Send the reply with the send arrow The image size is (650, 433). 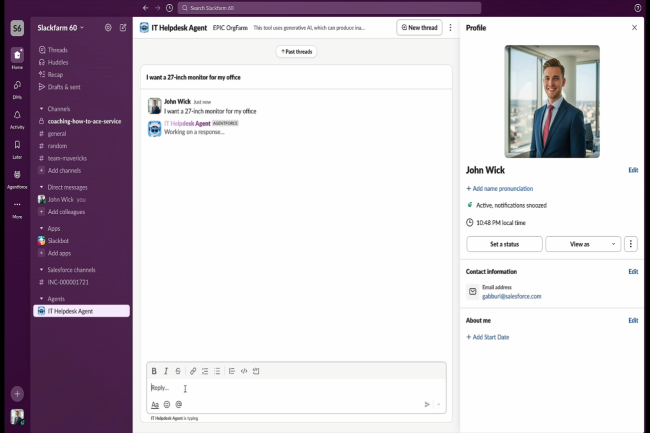[427, 404]
